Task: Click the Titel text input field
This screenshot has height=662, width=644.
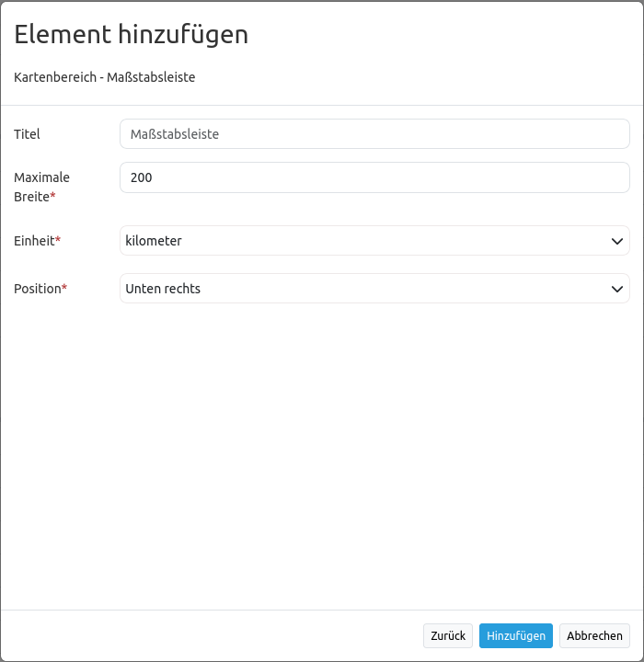Action: pyautogui.click(x=374, y=134)
